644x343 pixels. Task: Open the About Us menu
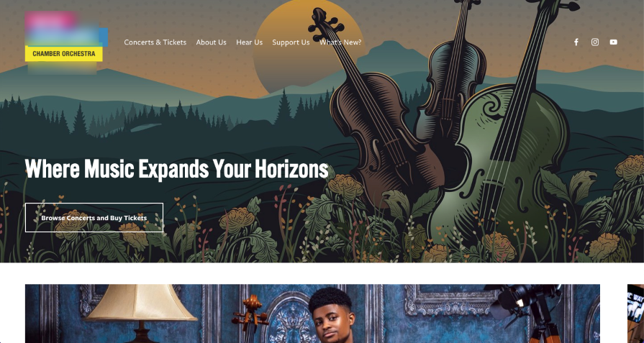point(211,42)
